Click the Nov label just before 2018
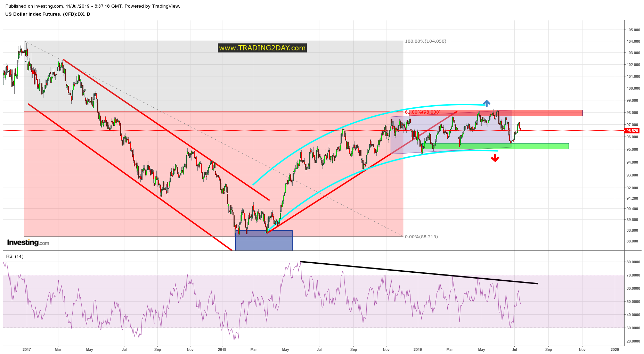 190,349
